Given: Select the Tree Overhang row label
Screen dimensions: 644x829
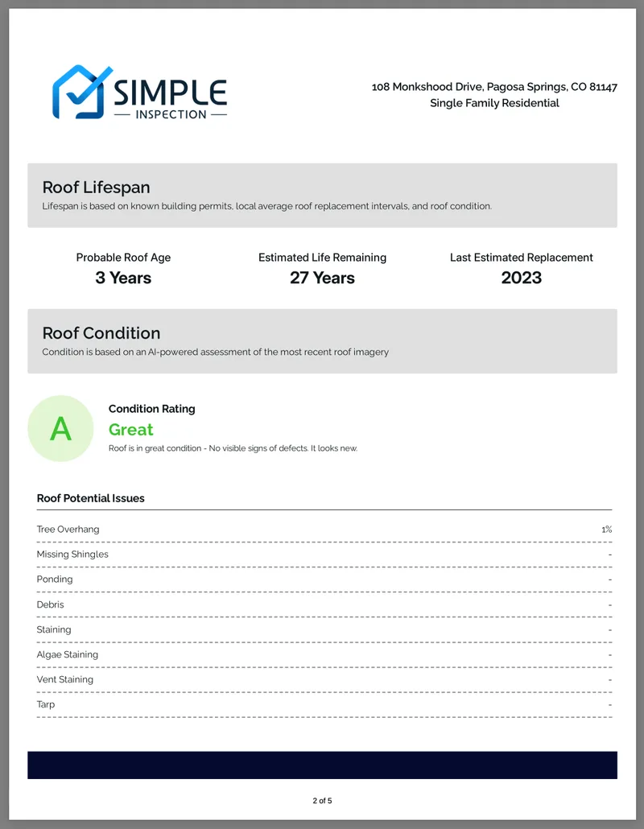Looking at the screenshot, I should 68,530.
